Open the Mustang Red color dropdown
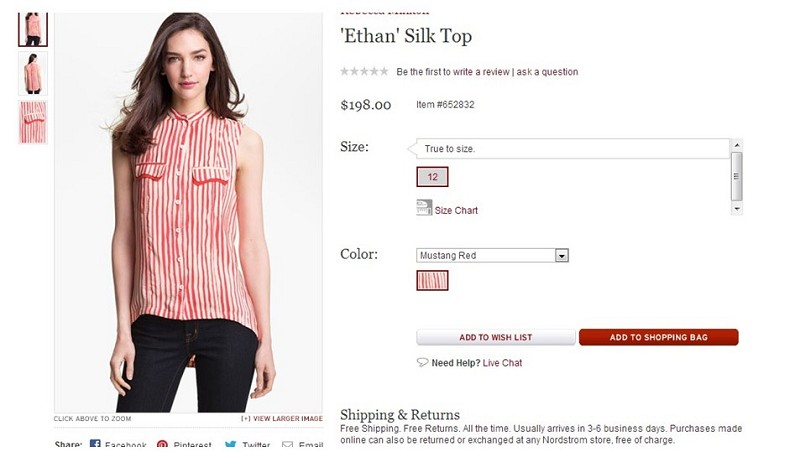This screenshot has height=452, width=800. [492, 255]
